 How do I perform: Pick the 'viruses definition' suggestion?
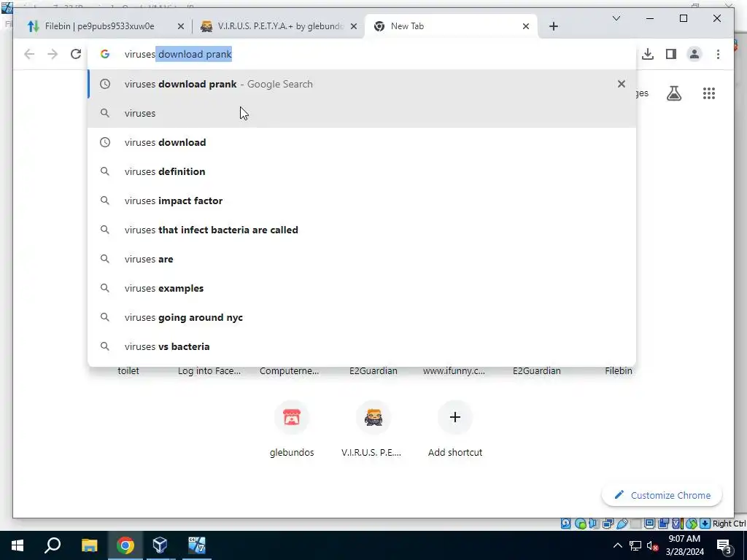click(x=362, y=171)
